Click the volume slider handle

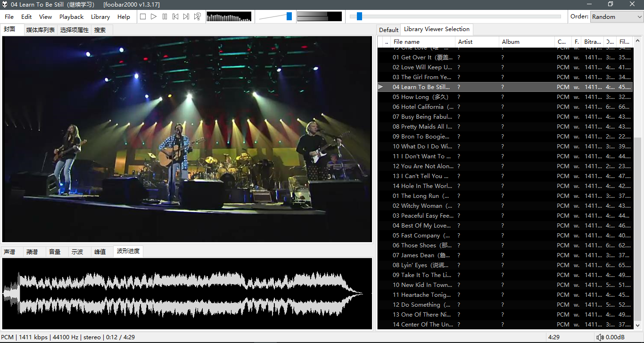pyautogui.click(x=289, y=16)
